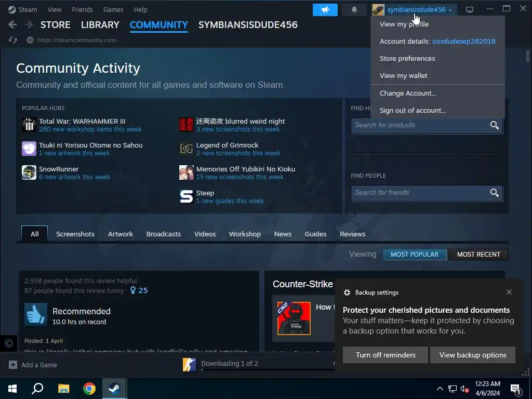Click the friends search magnifier icon
Viewport: 532px width, 399px height.
[x=495, y=193]
